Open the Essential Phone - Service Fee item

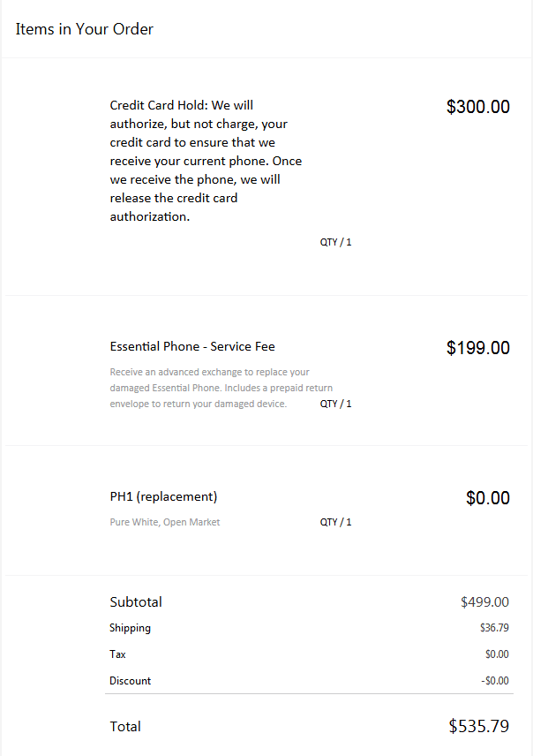192,346
